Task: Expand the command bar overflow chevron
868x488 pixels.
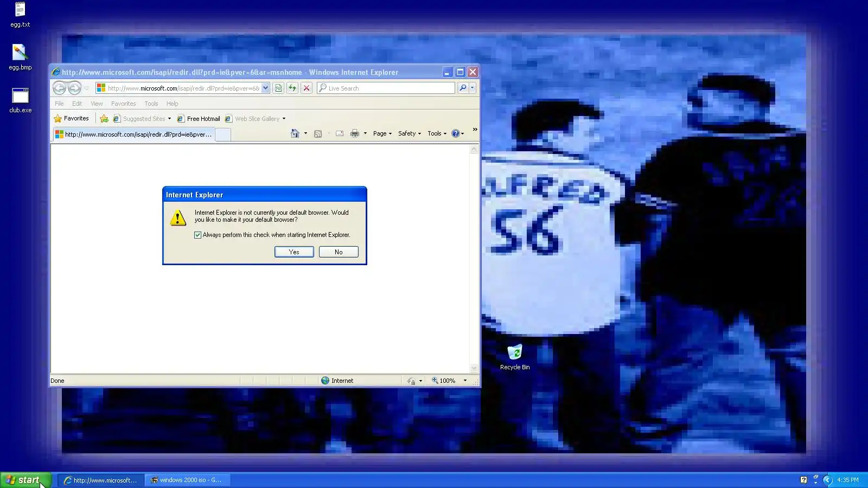Action: 475,130
